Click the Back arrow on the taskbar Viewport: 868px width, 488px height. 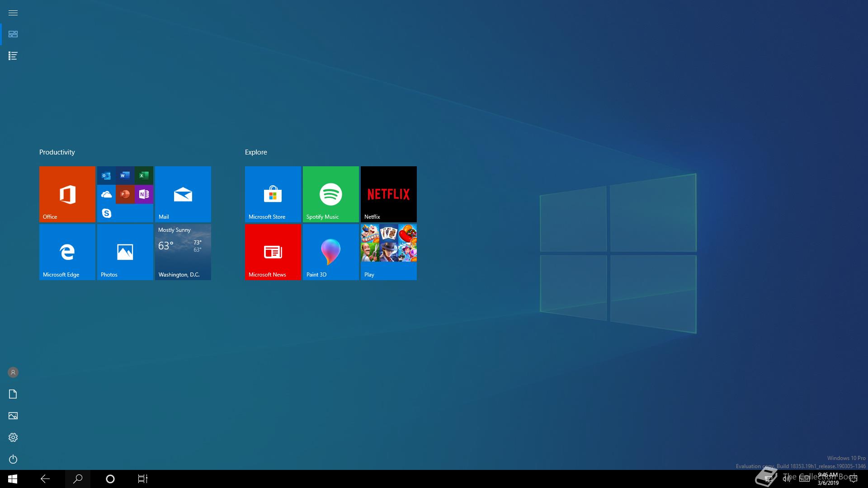click(45, 479)
